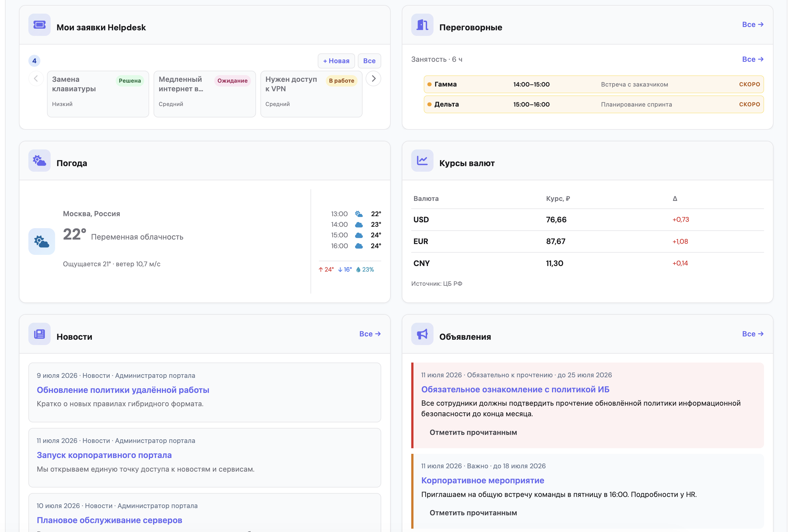The width and height of the screenshot is (793, 532).
Task: Click the 14:00 forecast cloud icon
Action: (x=359, y=225)
